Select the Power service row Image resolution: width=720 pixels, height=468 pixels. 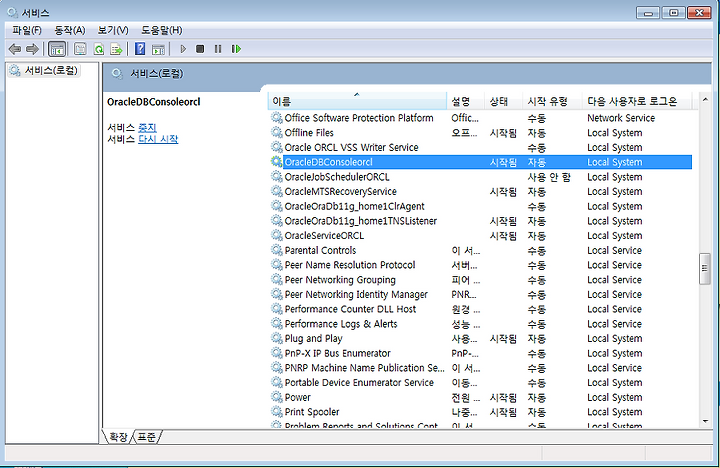pos(480,397)
